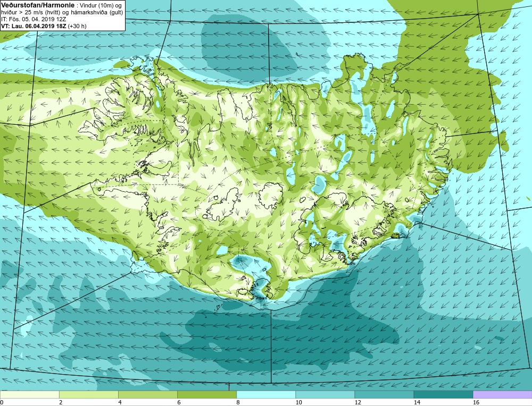Click the 2–4 m/s light green legend swatch
The width and height of the screenshot is (532, 406).
click(88, 394)
